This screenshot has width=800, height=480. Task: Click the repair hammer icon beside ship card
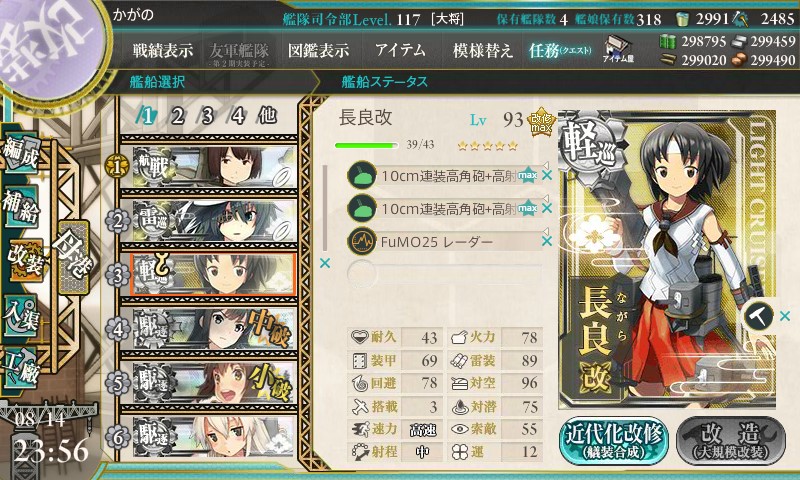[759, 316]
